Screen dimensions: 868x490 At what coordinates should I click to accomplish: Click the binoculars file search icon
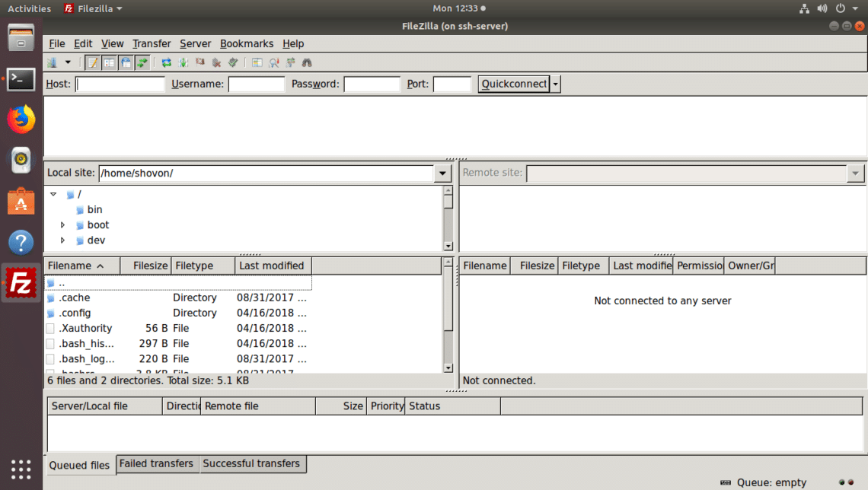pyautogui.click(x=307, y=62)
